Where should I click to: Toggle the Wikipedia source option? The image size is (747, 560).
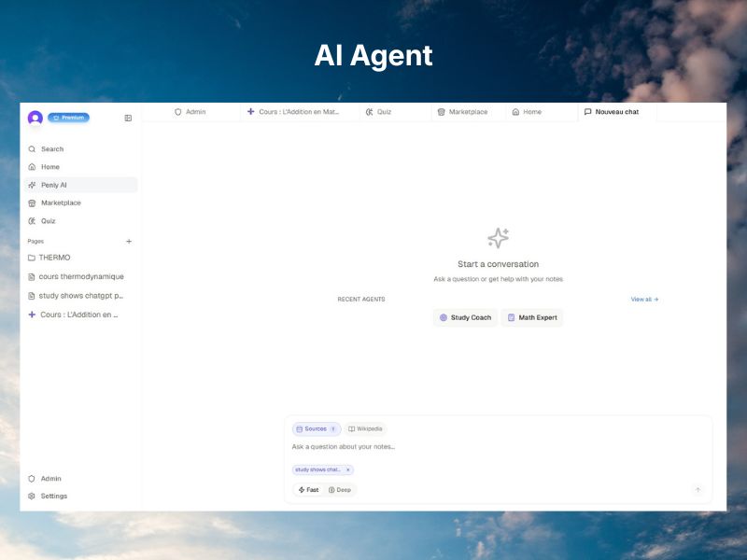click(365, 429)
